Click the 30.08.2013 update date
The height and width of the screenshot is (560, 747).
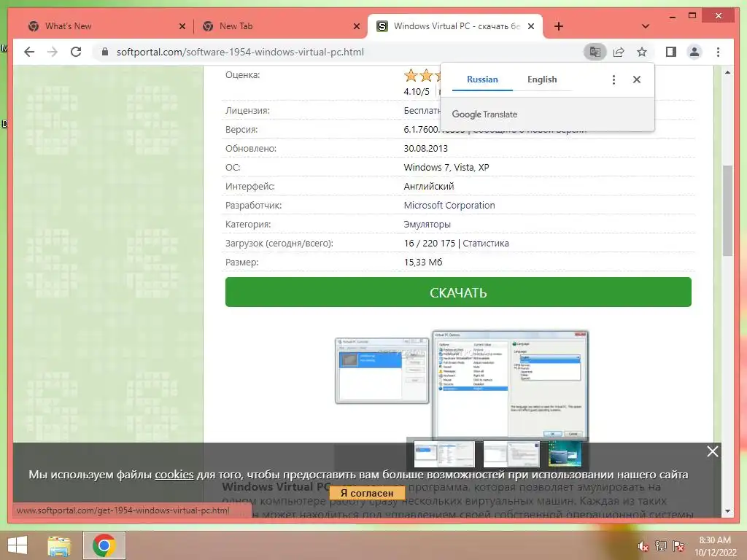coord(425,149)
